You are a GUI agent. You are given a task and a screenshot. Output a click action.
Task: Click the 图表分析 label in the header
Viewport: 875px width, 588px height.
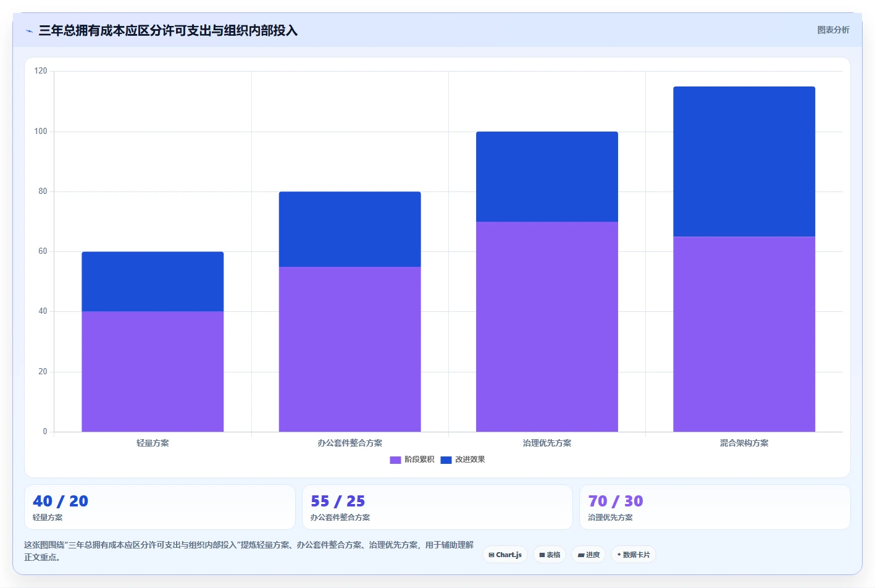coord(833,30)
